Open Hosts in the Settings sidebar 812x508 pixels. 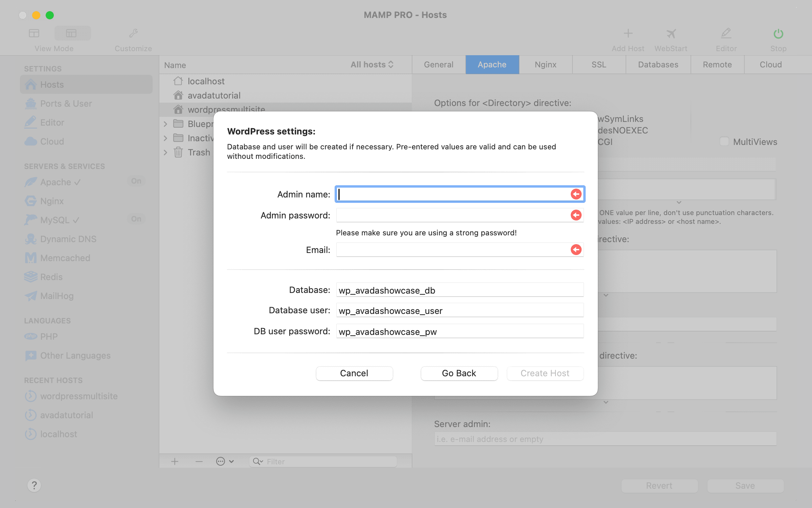(x=86, y=85)
